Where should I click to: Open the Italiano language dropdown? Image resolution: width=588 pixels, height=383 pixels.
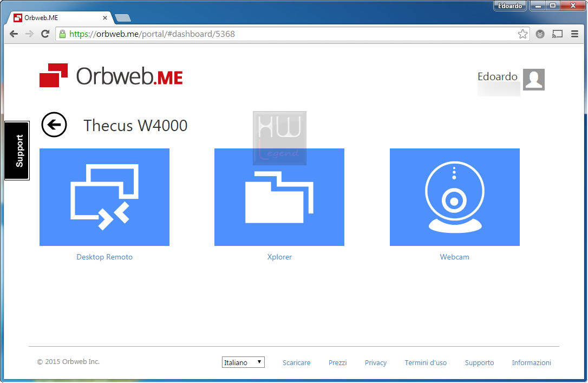point(243,362)
